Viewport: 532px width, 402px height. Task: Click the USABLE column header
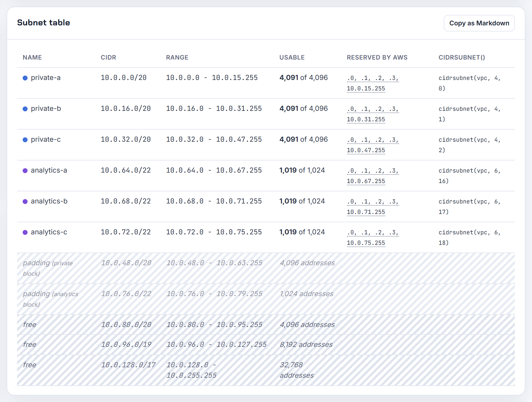click(292, 57)
